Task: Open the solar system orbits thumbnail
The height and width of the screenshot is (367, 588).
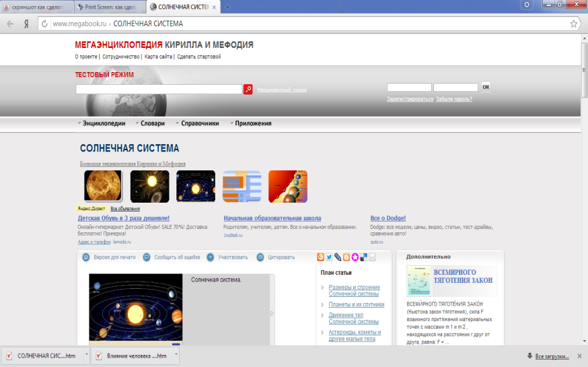Action: pos(196,187)
